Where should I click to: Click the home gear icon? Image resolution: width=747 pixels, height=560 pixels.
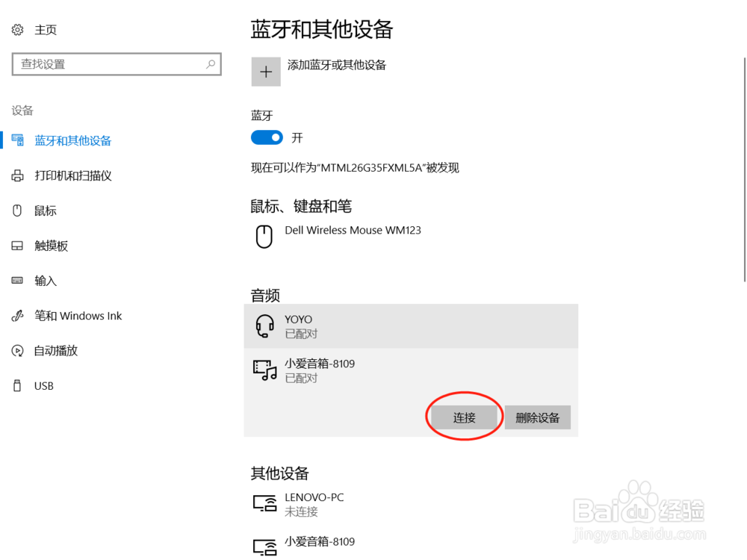coord(18,30)
